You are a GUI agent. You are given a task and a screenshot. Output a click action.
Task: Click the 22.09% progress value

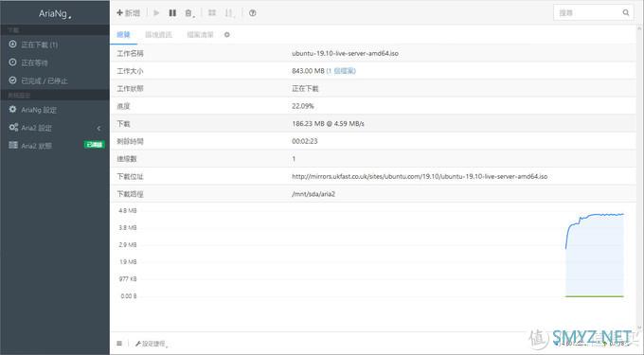303,106
